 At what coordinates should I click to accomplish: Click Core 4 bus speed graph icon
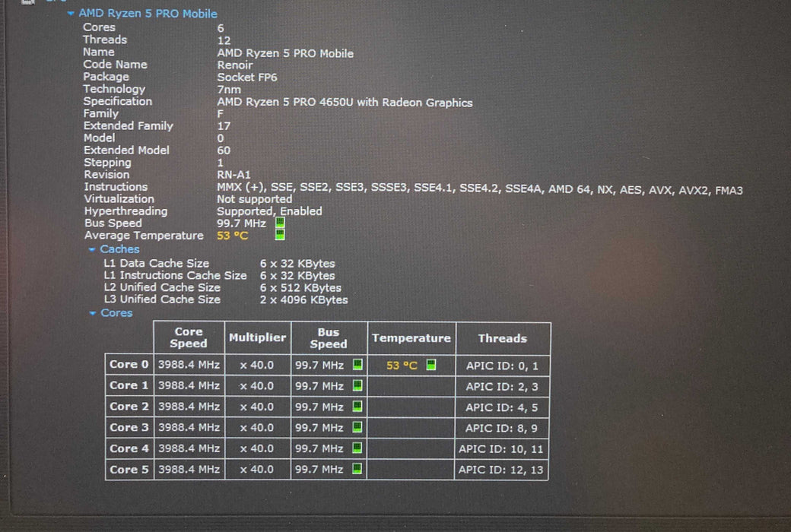[357, 448]
